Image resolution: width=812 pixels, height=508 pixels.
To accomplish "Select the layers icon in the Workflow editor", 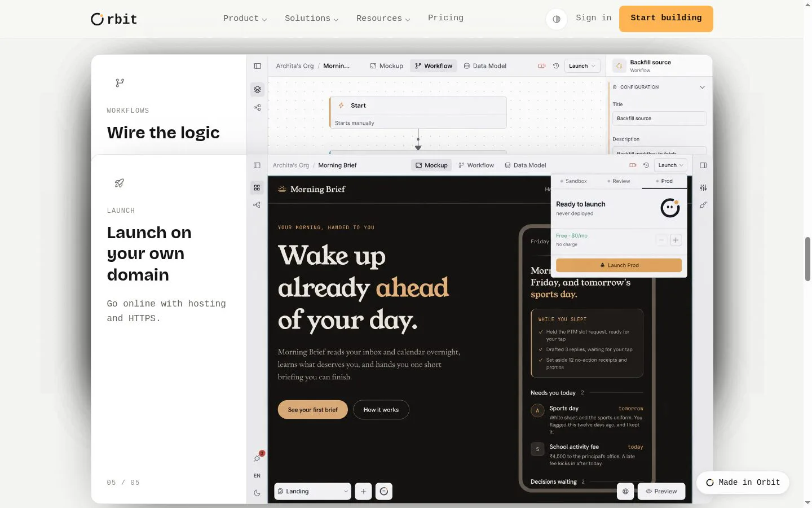I will (x=257, y=89).
